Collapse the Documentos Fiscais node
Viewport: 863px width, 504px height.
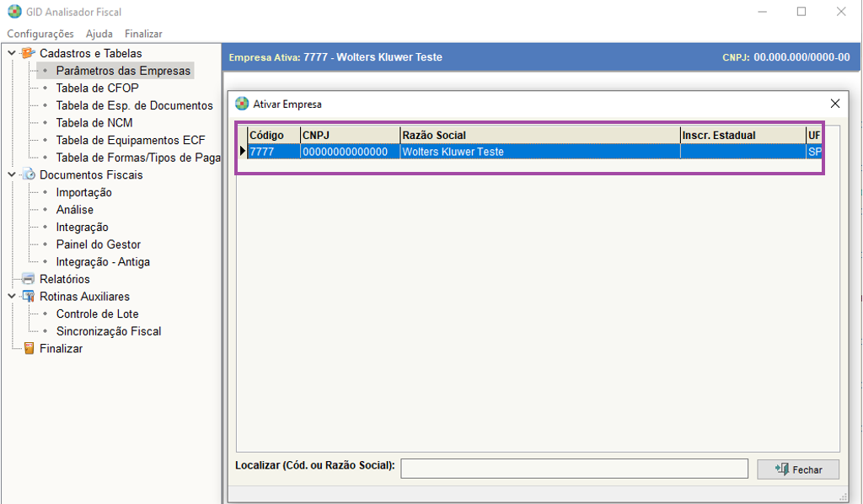[12, 175]
